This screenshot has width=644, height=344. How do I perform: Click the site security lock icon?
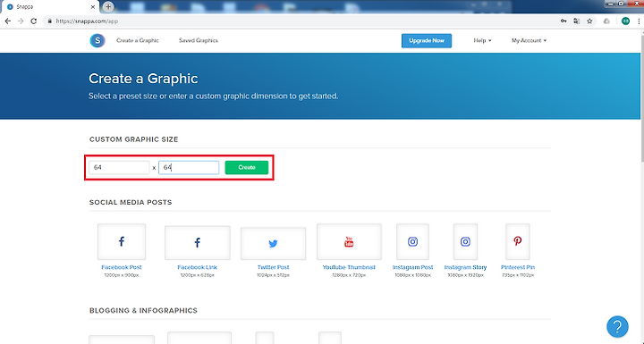[50, 21]
